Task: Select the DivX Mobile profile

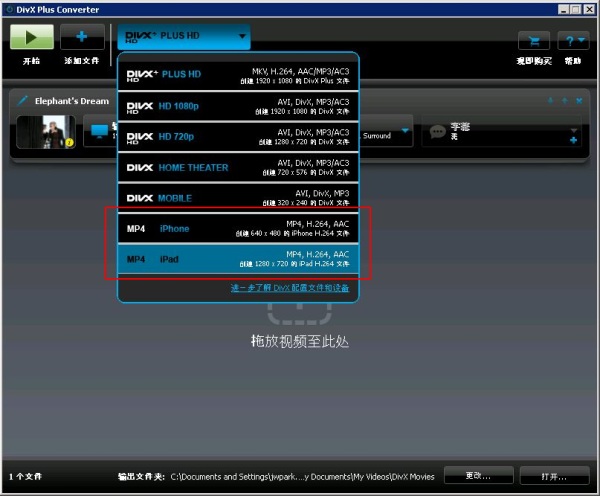Action: click(x=238, y=198)
